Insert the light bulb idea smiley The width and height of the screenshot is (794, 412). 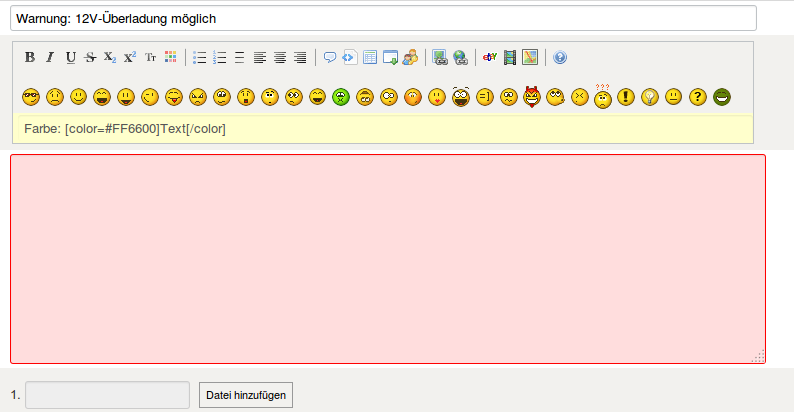click(650, 97)
